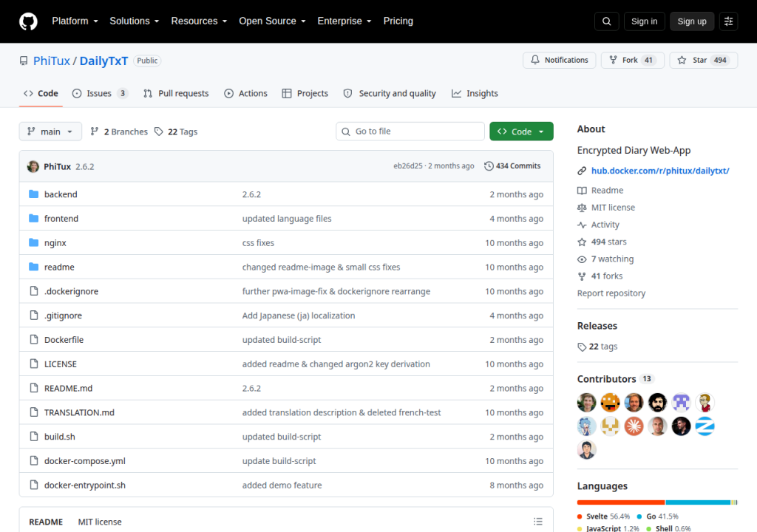757x532 pixels.
Task: Open the first contributor avatar
Action: click(x=586, y=402)
